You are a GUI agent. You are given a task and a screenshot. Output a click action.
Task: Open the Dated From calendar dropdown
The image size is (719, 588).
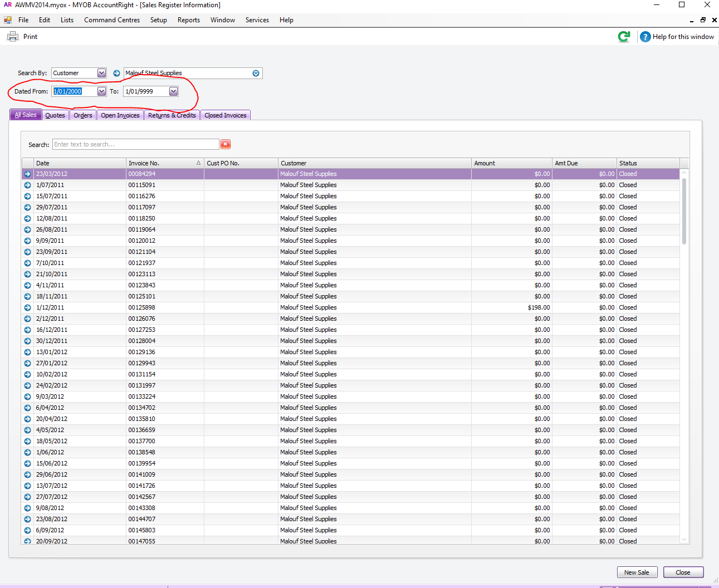point(101,91)
